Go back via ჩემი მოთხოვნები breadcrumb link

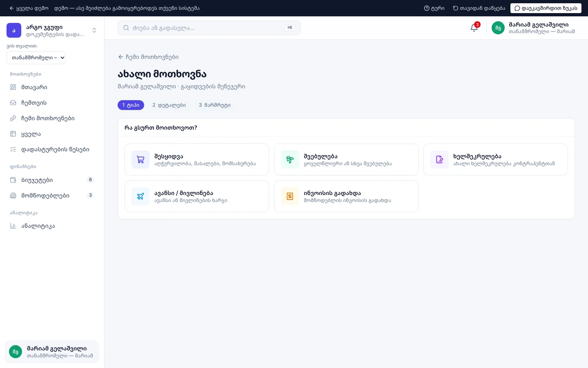tap(148, 57)
